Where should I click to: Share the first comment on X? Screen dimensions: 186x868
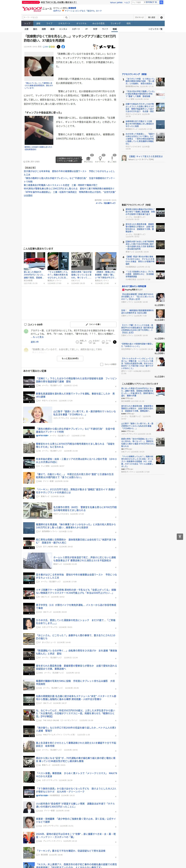click(x=115, y=342)
